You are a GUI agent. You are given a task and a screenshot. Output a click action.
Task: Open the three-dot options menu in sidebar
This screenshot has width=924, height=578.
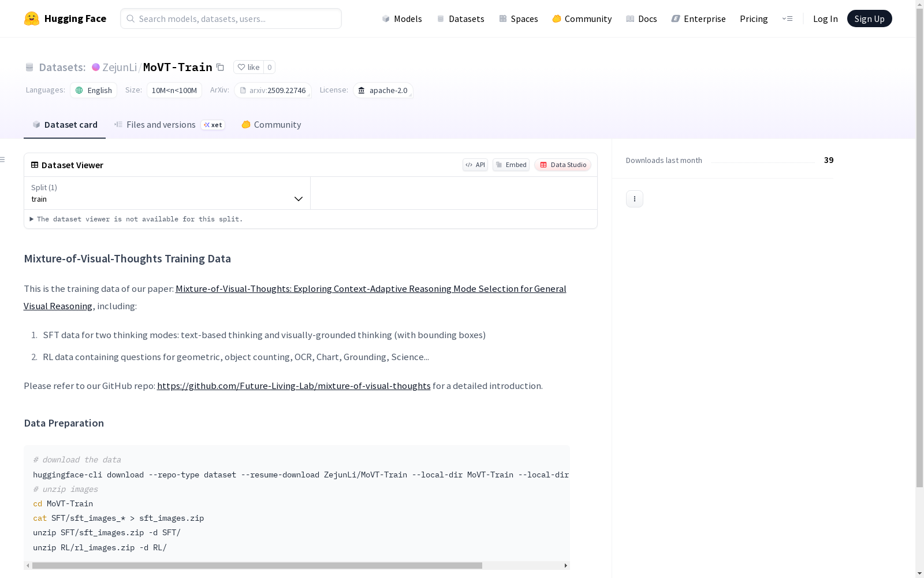[x=635, y=199]
